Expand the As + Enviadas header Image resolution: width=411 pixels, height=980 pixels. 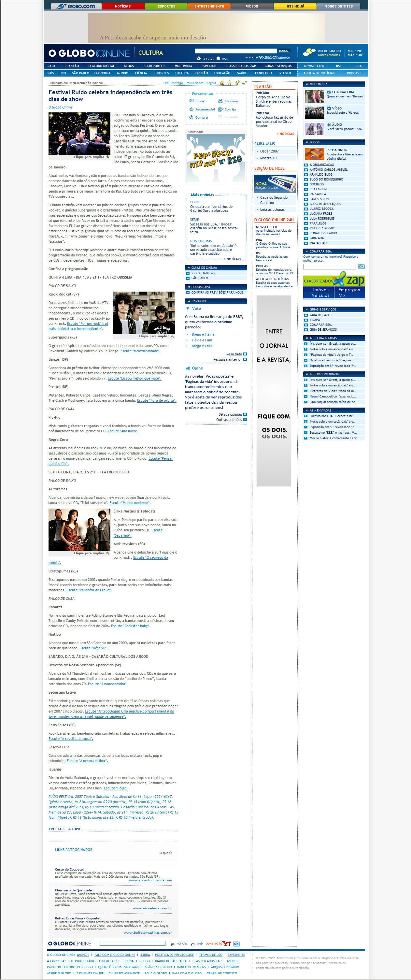click(334, 410)
